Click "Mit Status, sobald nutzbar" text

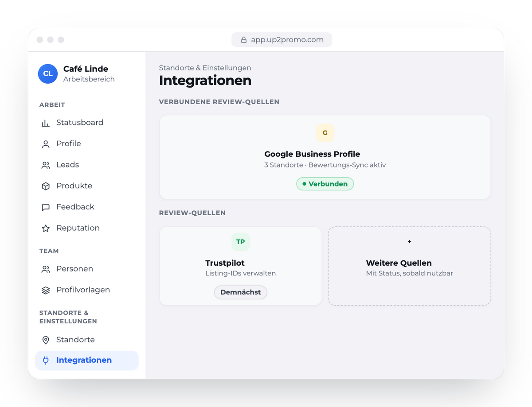click(x=410, y=274)
